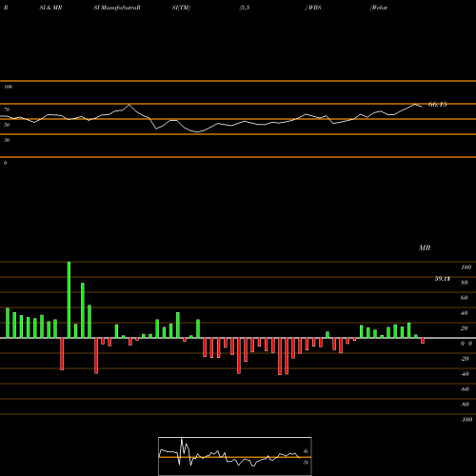Click the '-40' label on MR axis

tap(465, 374)
